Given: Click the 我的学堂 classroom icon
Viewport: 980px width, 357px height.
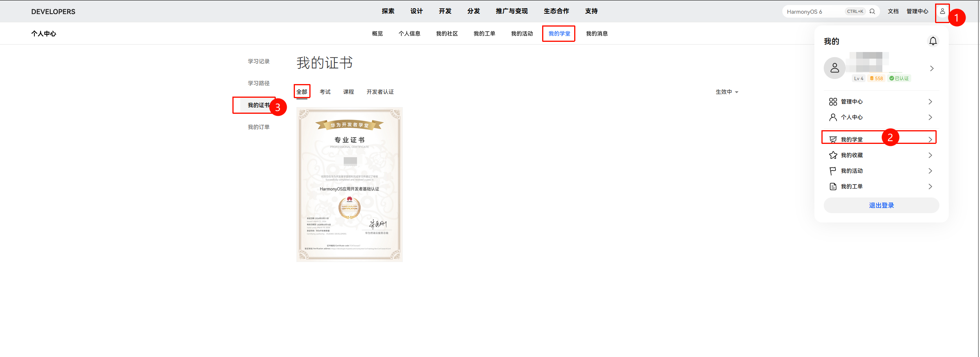Looking at the screenshot, I should (833, 140).
